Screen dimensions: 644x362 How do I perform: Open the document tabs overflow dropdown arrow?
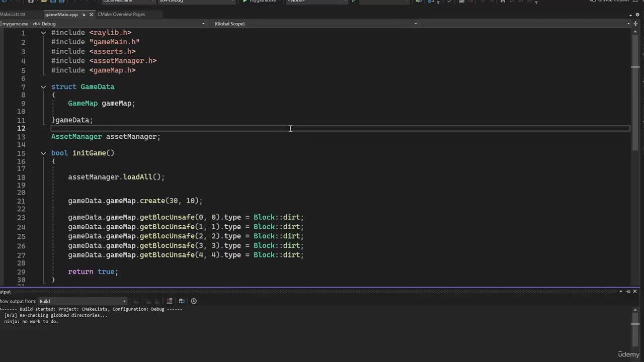[x=630, y=15]
